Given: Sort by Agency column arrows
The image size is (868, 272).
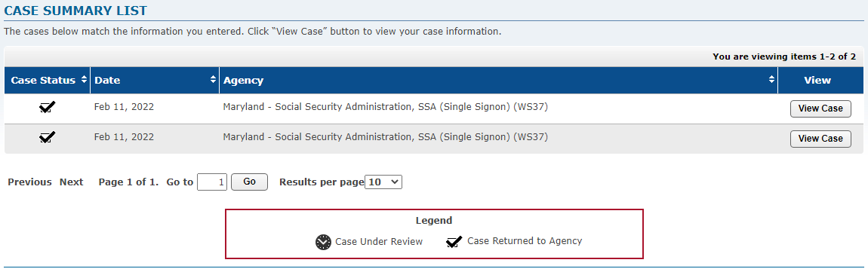Looking at the screenshot, I should click(x=771, y=80).
